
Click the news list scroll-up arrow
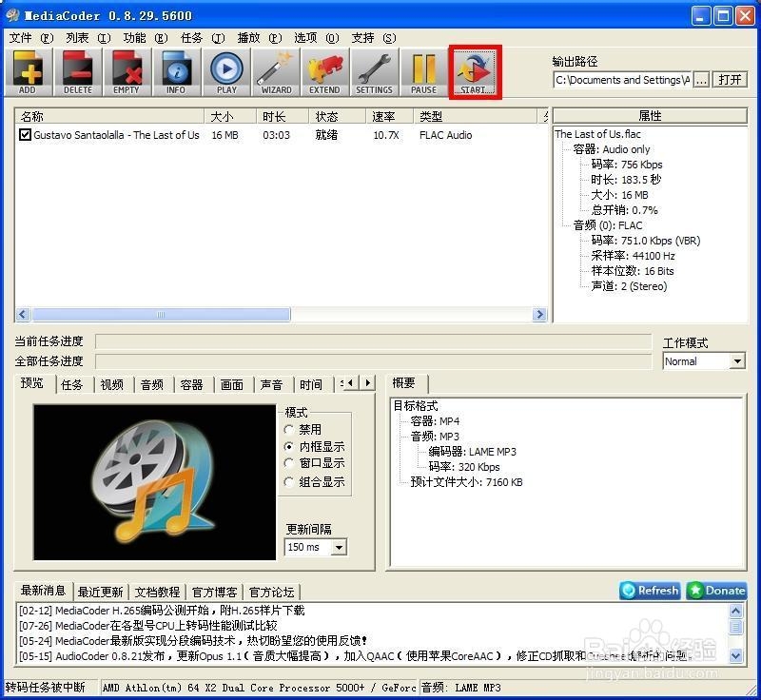click(735, 612)
